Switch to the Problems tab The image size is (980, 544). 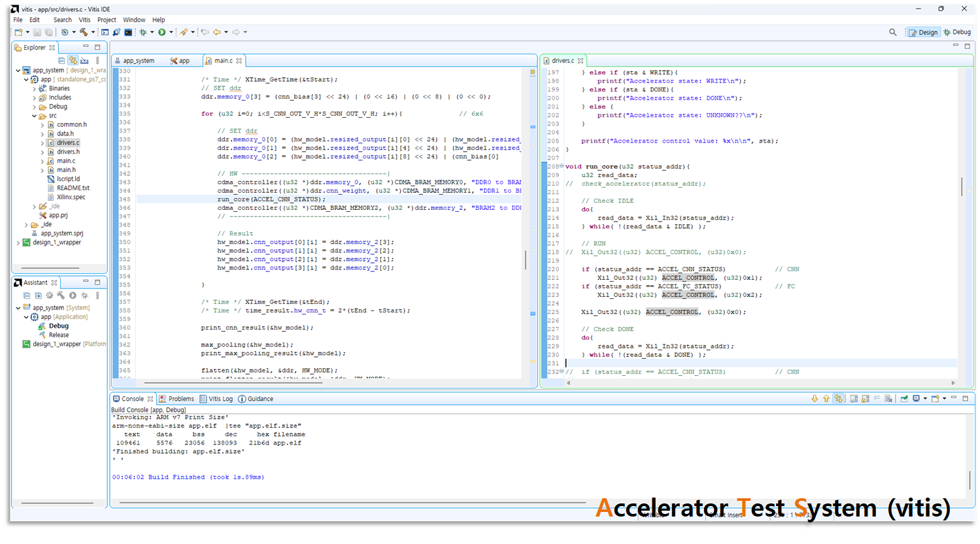coord(177,399)
